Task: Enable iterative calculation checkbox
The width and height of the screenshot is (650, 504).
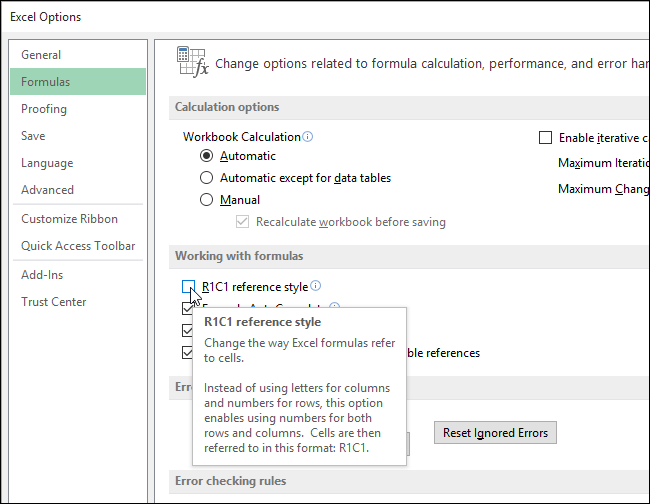Action: click(x=546, y=138)
